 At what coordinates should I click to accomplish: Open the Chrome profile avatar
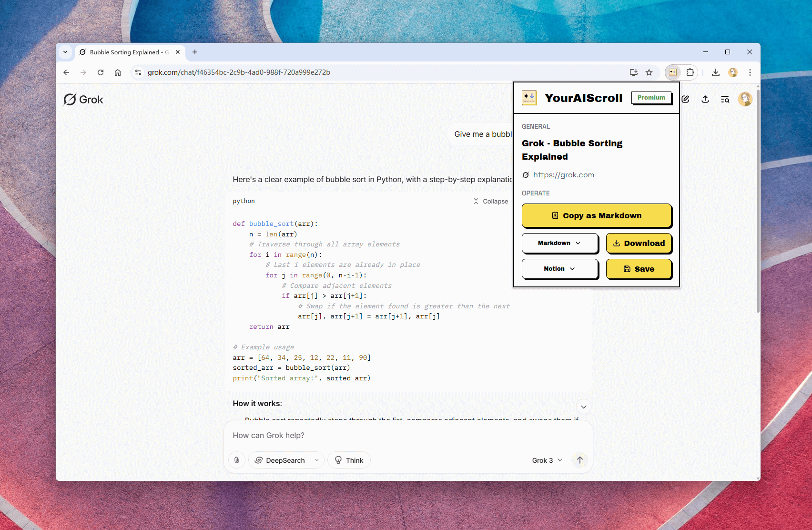click(x=733, y=72)
